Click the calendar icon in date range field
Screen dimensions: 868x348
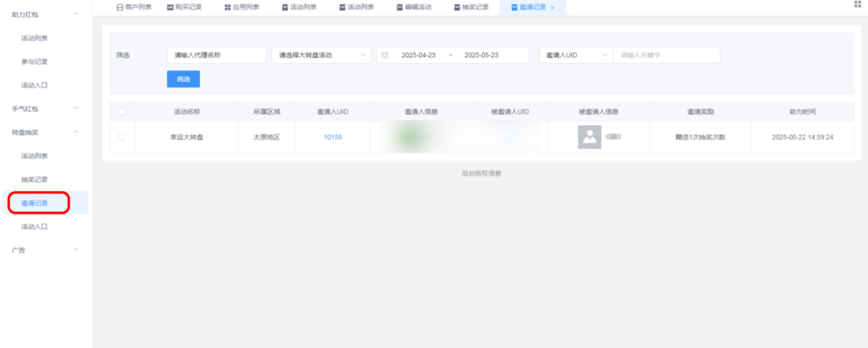coord(386,55)
